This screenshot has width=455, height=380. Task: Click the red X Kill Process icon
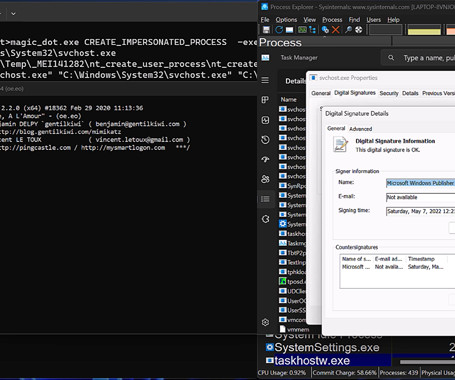[x=336, y=30]
